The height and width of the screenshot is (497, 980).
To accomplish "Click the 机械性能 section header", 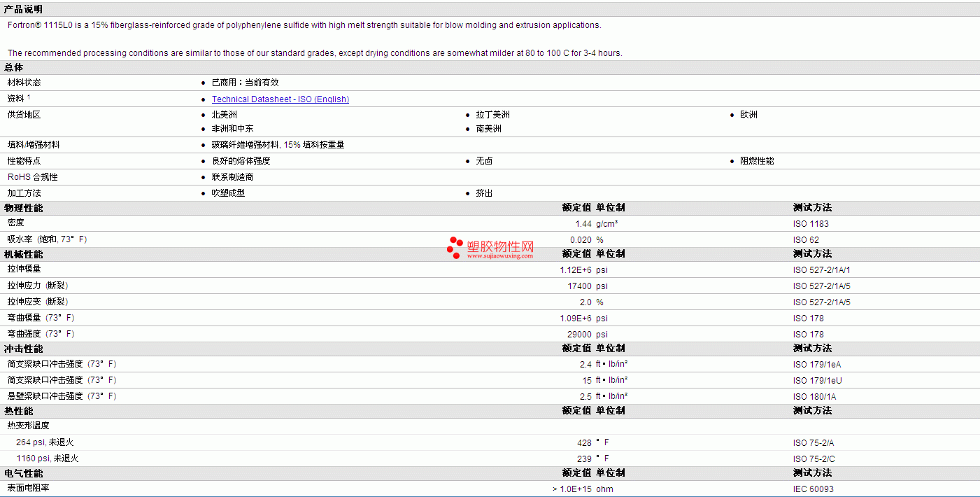I will [23, 254].
